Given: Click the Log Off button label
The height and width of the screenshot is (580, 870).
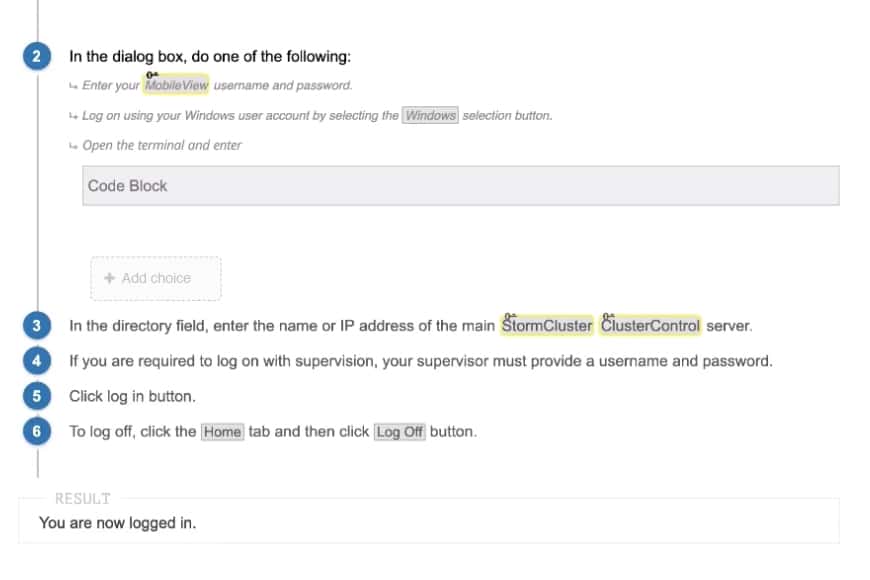Looking at the screenshot, I should [399, 432].
